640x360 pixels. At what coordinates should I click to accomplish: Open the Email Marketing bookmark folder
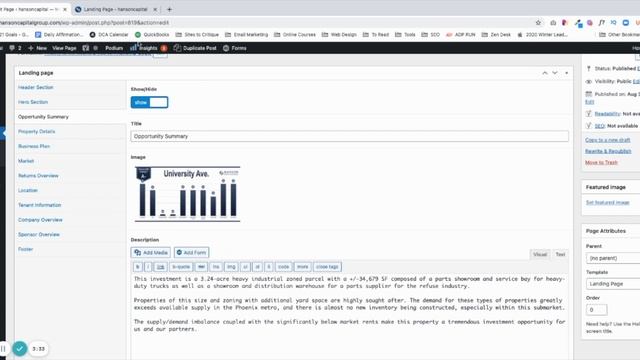247,35
